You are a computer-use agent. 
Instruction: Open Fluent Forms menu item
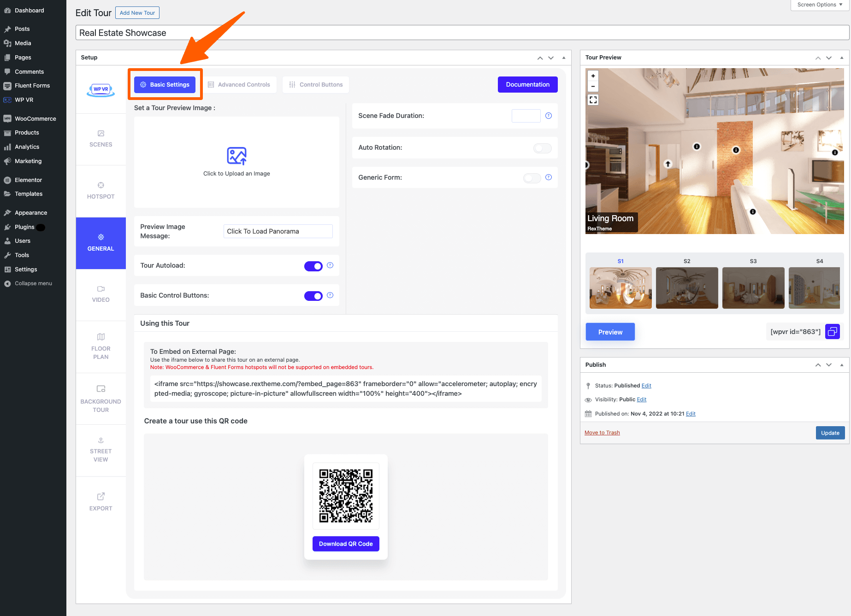tap(33, 86)
